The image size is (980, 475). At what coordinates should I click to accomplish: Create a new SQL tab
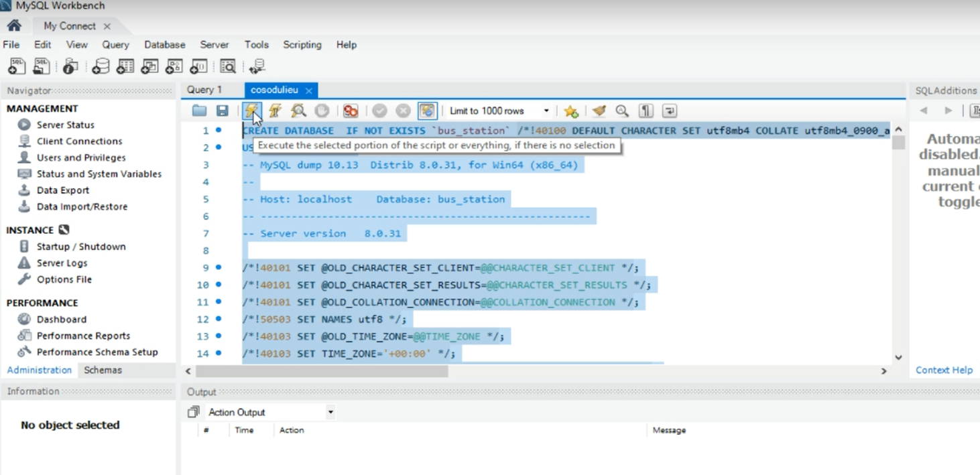pos(17,66)
